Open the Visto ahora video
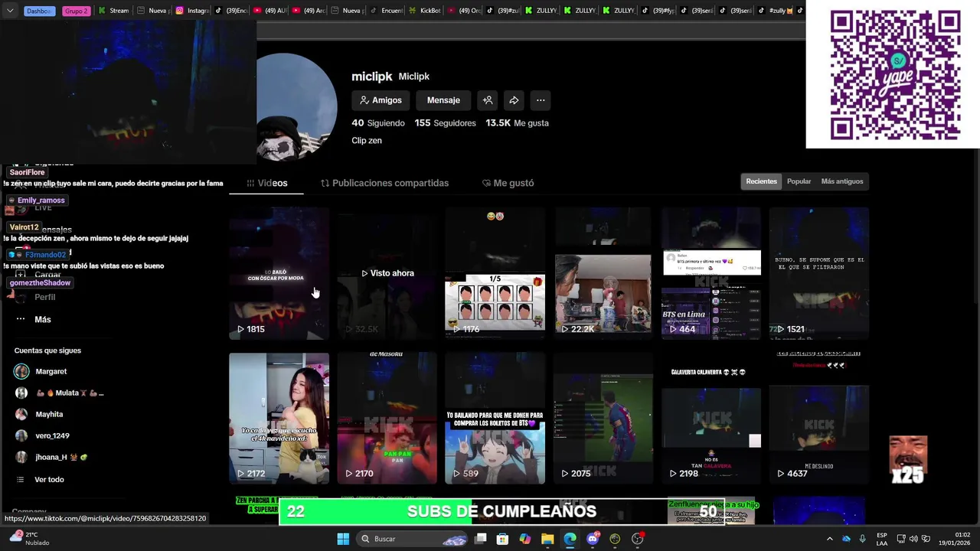980x551 pixels. tap(387, 273)
